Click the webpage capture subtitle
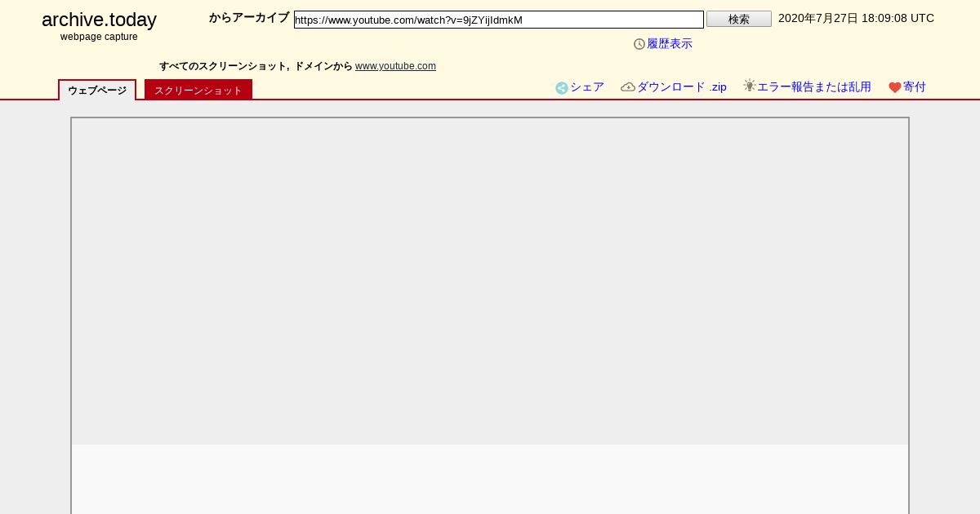The height and width of the screenshot is (514, 980). (99, 37)
